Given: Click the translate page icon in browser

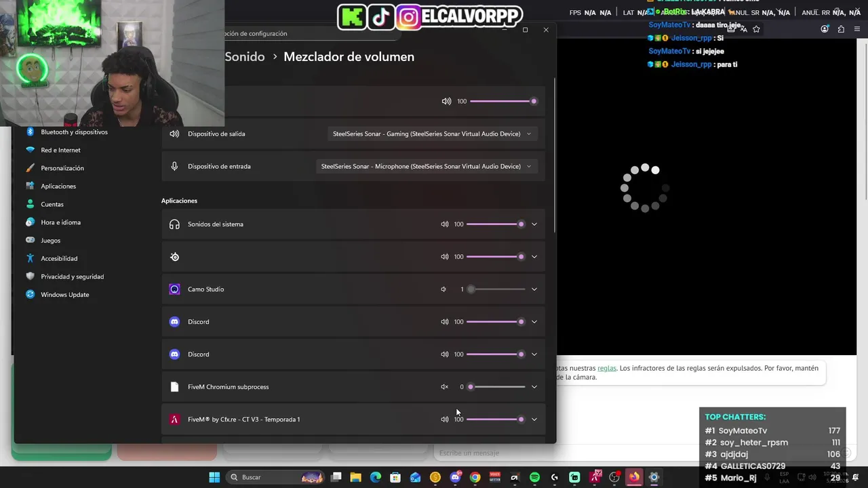Looking at the screenshot, I should pyautogui.click(x=744, y=29).
